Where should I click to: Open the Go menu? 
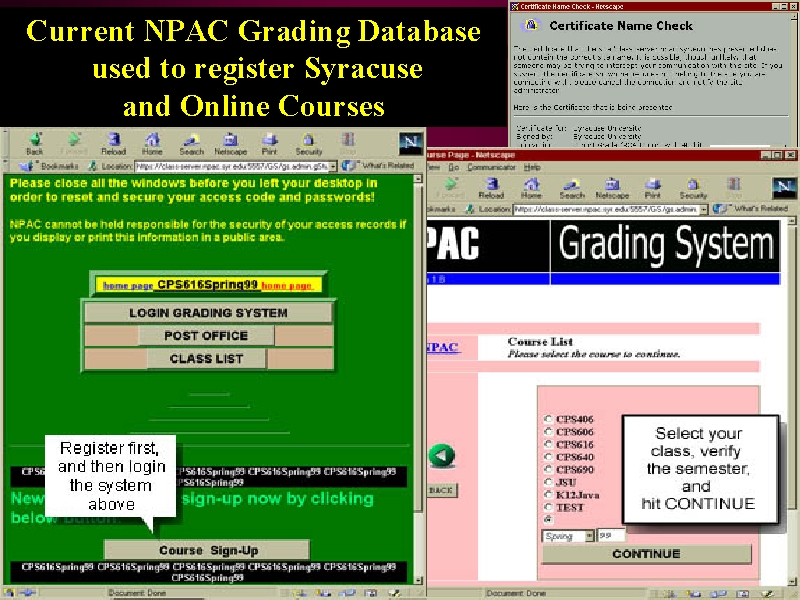(x=454, y=167)
